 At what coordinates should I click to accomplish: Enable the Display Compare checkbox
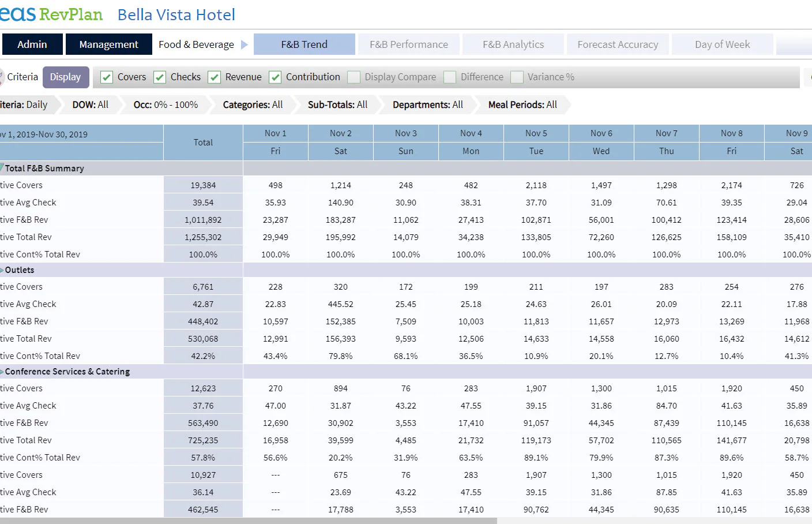click(354, 77)
